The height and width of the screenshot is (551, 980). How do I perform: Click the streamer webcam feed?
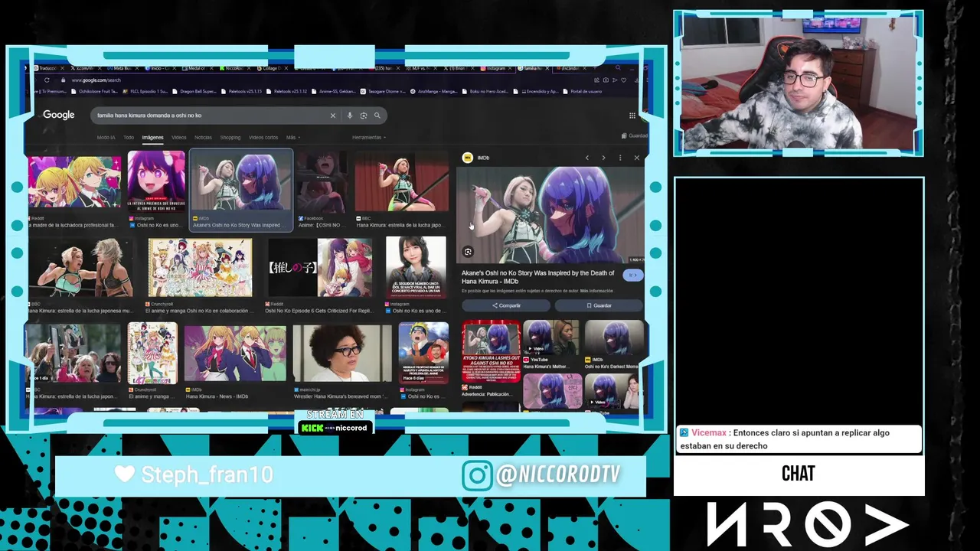point(799,83)
